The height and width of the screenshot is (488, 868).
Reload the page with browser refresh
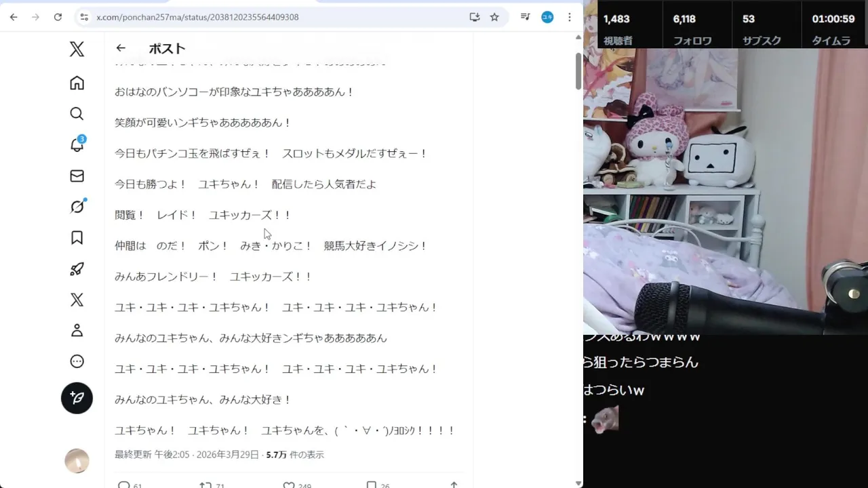58,17
